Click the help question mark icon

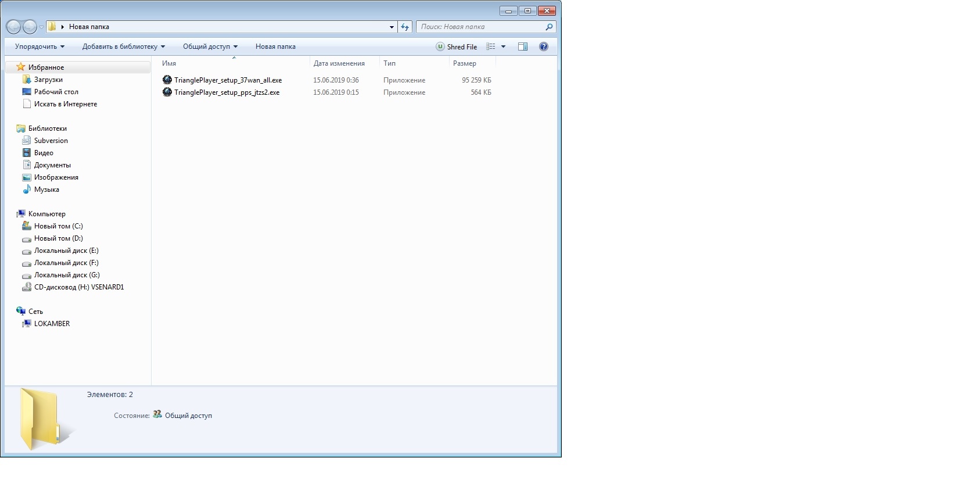pyautogui.click(x=543, y=47)
